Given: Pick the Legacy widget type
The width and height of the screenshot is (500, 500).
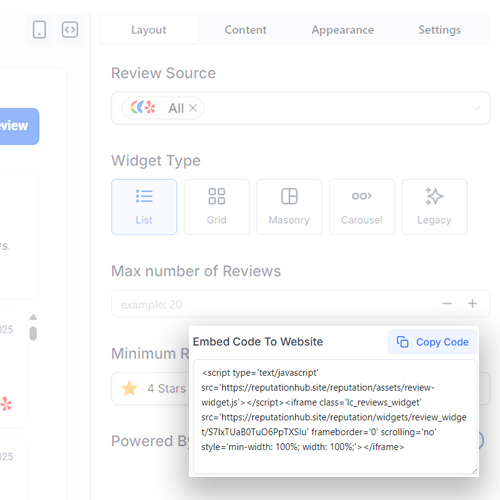Looking at the screenshot, I should (434, 207).
